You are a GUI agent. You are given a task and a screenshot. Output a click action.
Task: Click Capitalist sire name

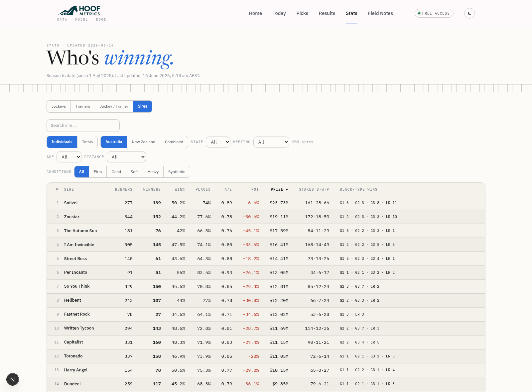[73, 342]
